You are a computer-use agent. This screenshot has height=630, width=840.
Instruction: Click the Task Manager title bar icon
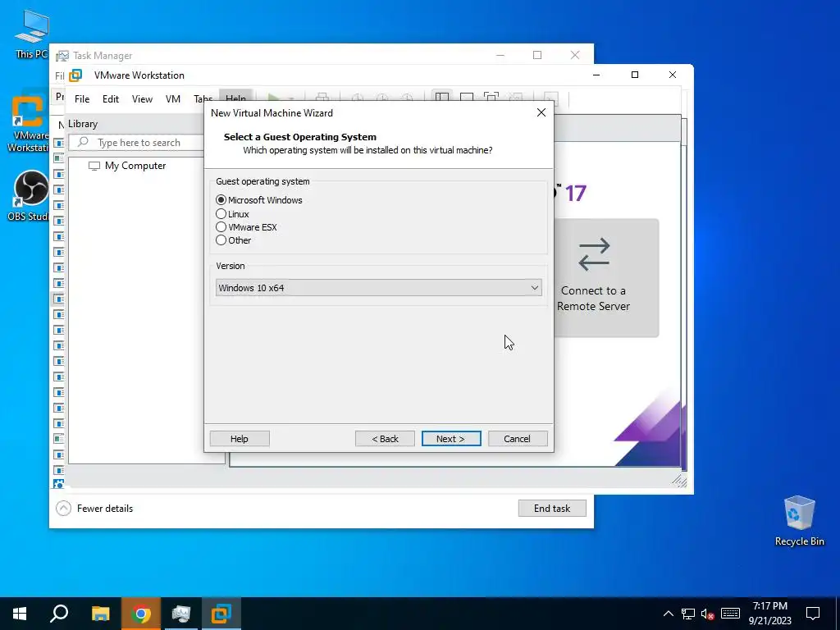[62, 56]
